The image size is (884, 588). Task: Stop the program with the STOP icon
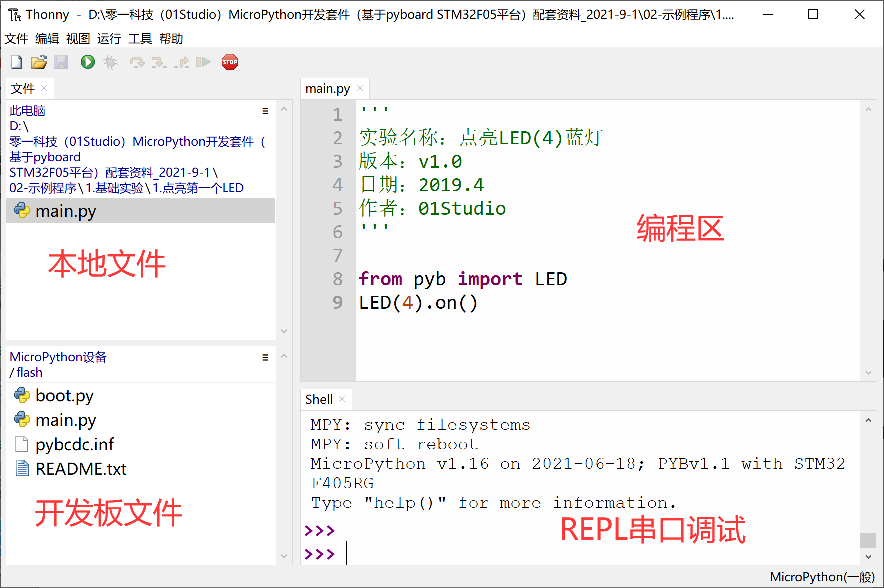click(x=229, y=62)
